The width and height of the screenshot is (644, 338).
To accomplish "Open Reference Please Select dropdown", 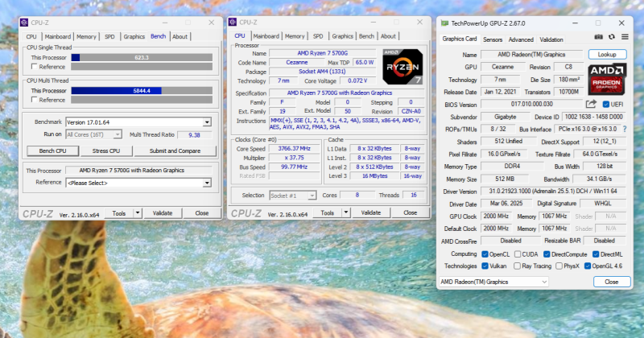I will pos(207,183).
